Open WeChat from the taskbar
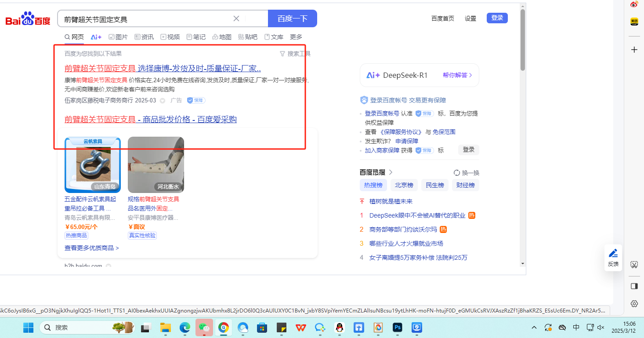The width and height of the screenshot is (644, 338). point(204,327)
